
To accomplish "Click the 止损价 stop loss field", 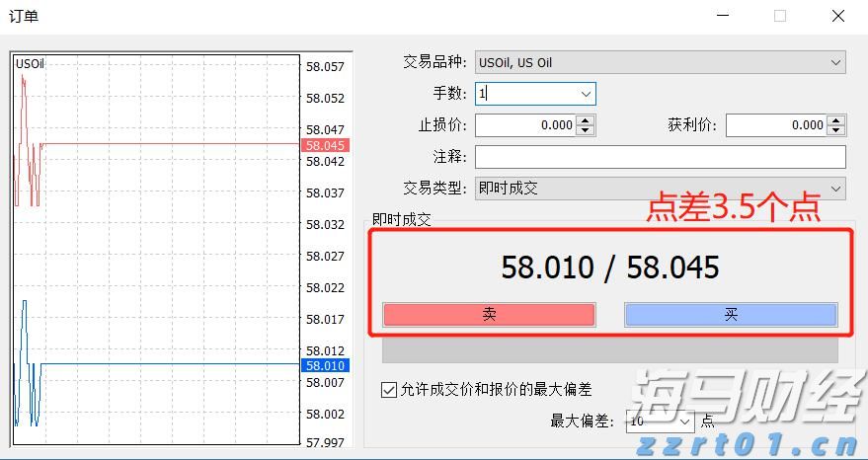I will [x=524, y=125].
